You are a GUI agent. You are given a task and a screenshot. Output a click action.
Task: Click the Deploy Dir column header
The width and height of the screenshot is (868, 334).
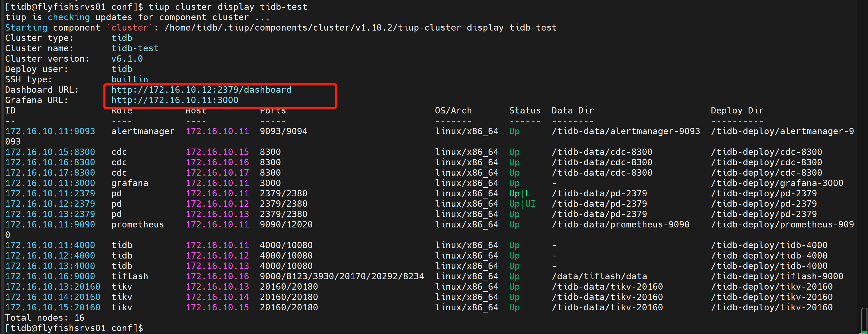click(737, 111)
